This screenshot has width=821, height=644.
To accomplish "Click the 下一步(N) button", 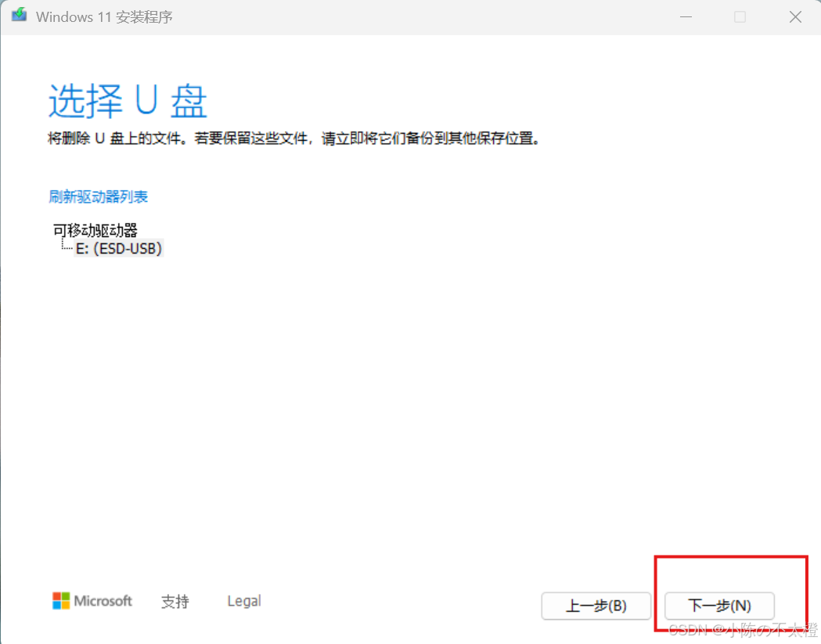I will 719,606.
